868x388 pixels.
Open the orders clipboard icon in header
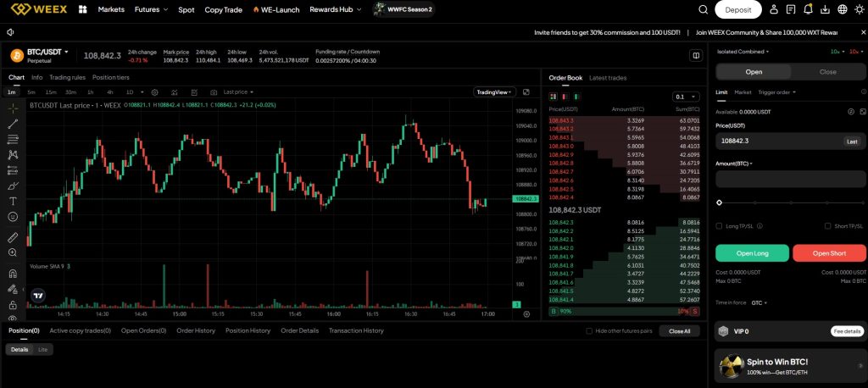[791, 9]
